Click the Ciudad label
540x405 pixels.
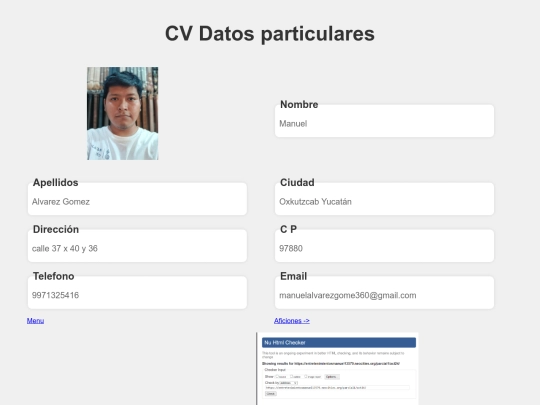click(x=297, y=183)
